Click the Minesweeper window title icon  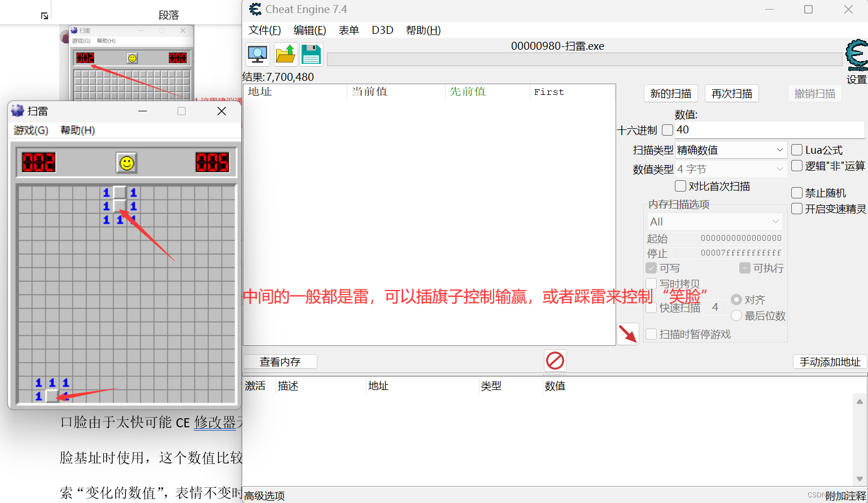click(18, 111)
